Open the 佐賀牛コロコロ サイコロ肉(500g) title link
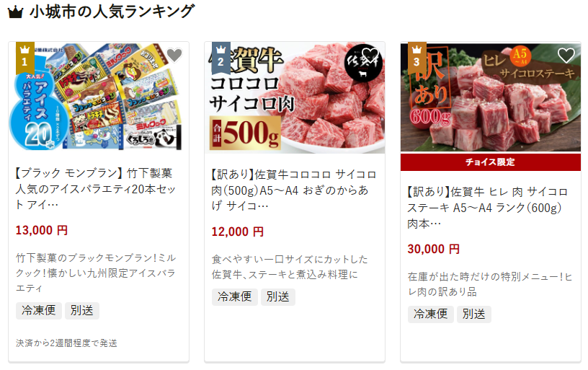 tap(293, 190)
